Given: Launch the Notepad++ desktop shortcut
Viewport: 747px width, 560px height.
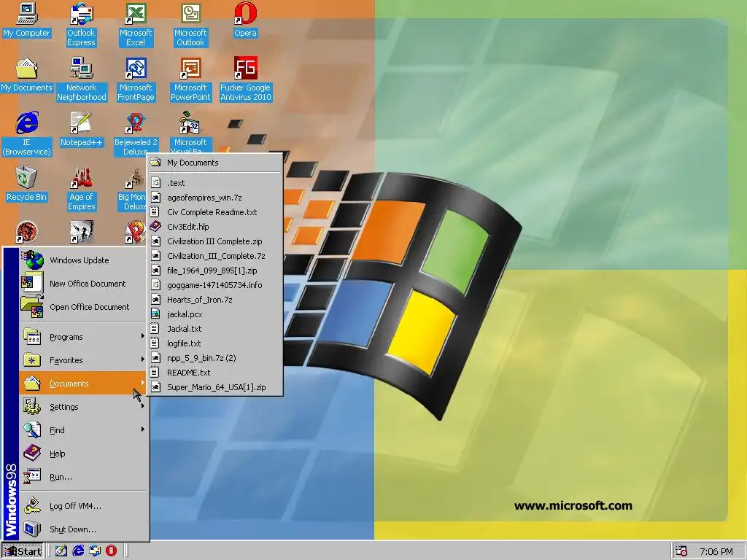Looking at the screenshot, I should tap(81, 130).
